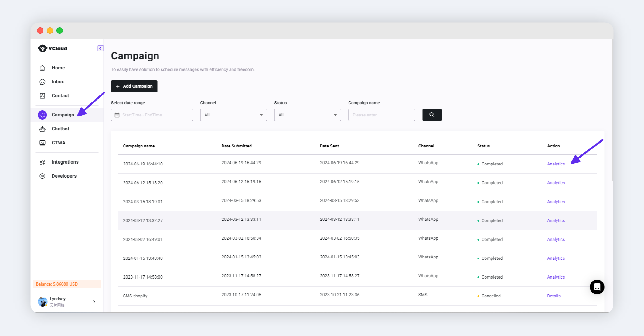Select Campaign in the sidebar menu

(x=63, y=115)
